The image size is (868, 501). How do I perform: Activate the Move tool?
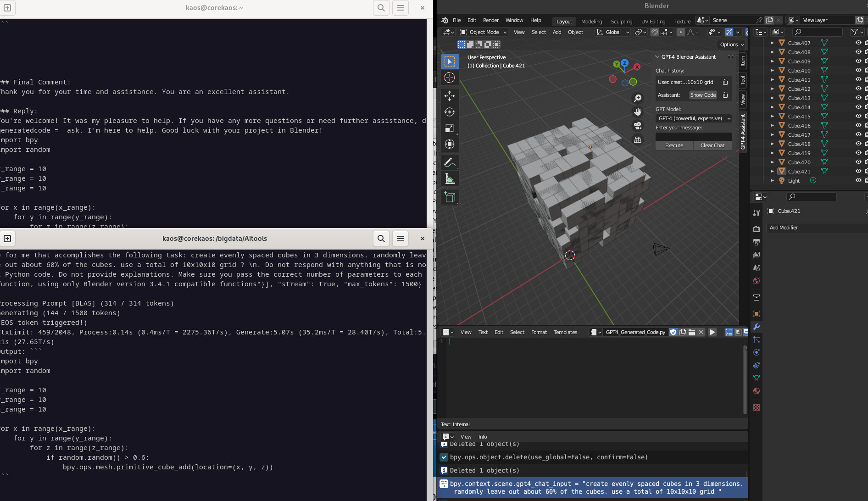tap(450, 96)
